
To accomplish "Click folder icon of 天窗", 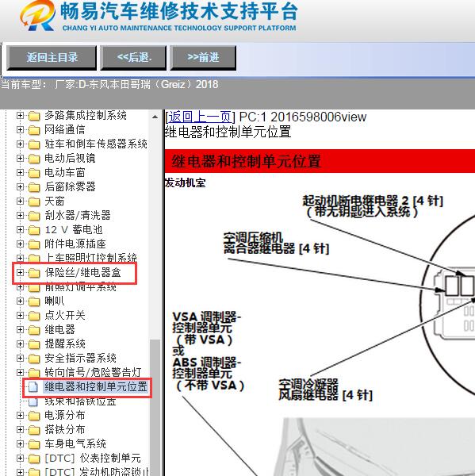I will 34,202.
